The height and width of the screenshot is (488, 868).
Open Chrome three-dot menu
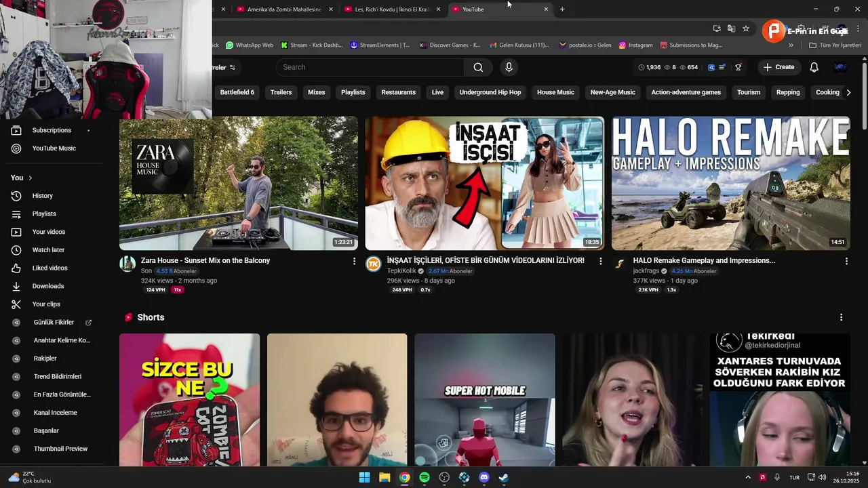point(857,28)
